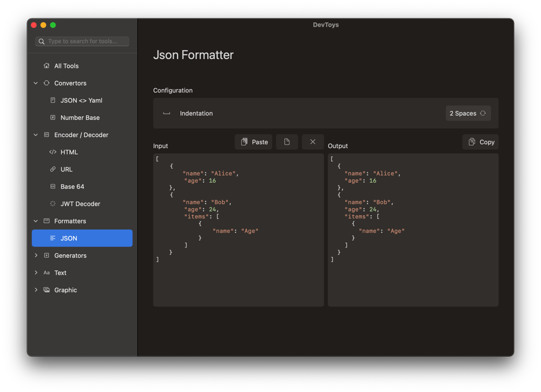Image resolution: width=541 pixels, height=392 pixels.
Task: Expand the Text section
Action: 60,273
